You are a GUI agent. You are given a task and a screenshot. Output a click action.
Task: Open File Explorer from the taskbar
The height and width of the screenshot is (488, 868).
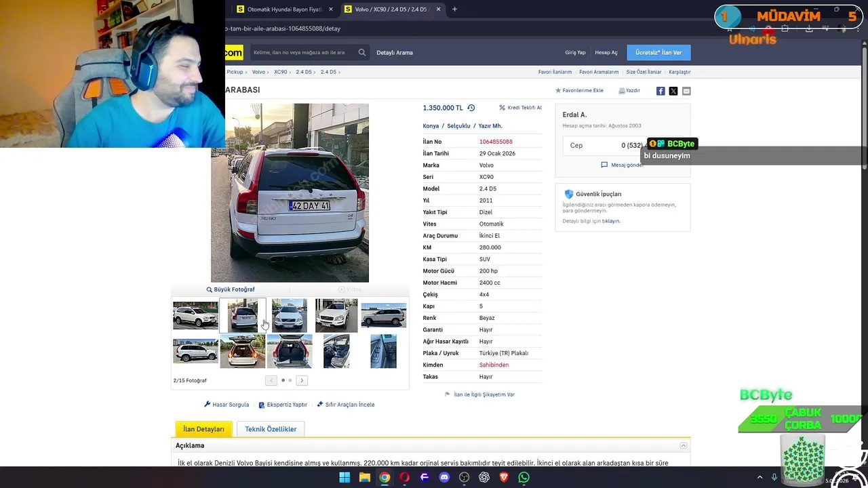[365, 477]
